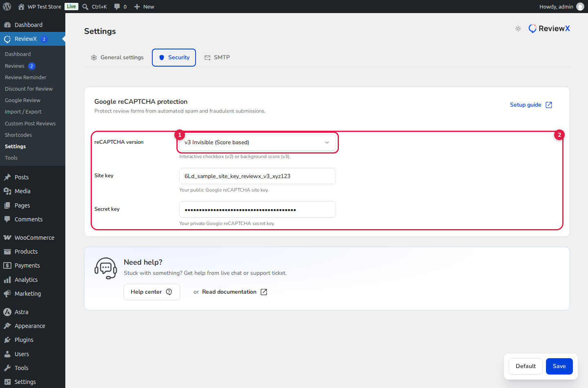Open Custom Post Reviews submenu item
The height and width of the screenshot is (388, 588).
pyautogui.click(x=30, y=124)
